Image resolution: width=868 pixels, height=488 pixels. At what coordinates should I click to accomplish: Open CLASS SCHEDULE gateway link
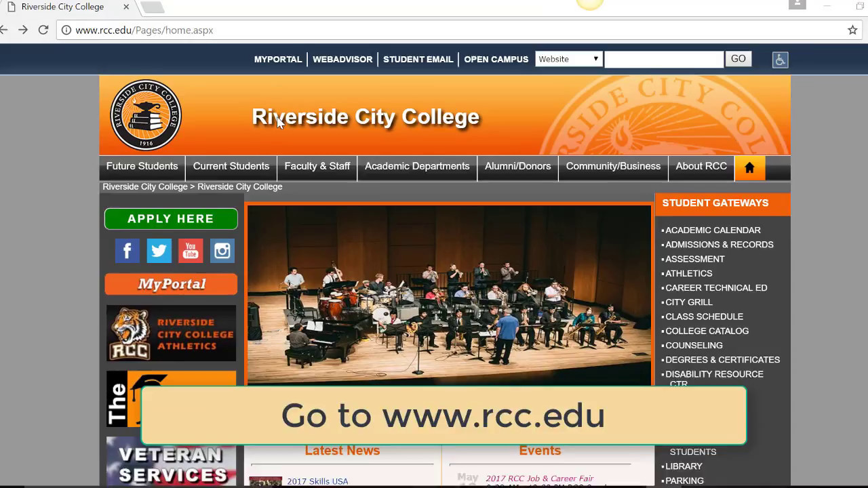click(x=704, y=317)
